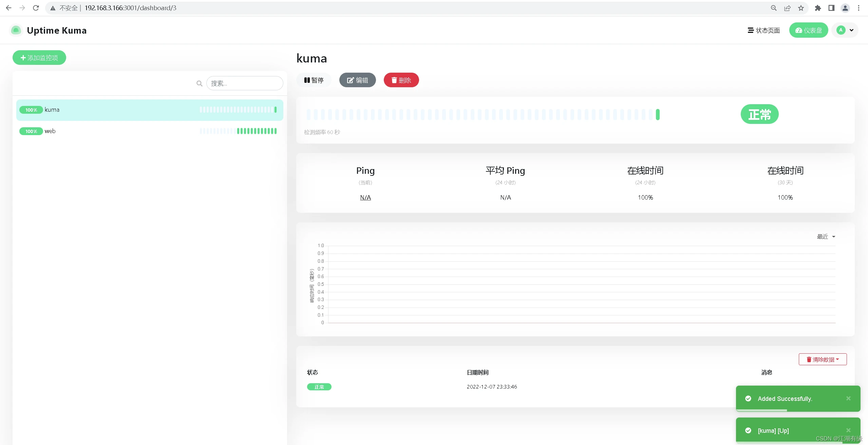Click the 30 天 uptime 100% value

785,198
